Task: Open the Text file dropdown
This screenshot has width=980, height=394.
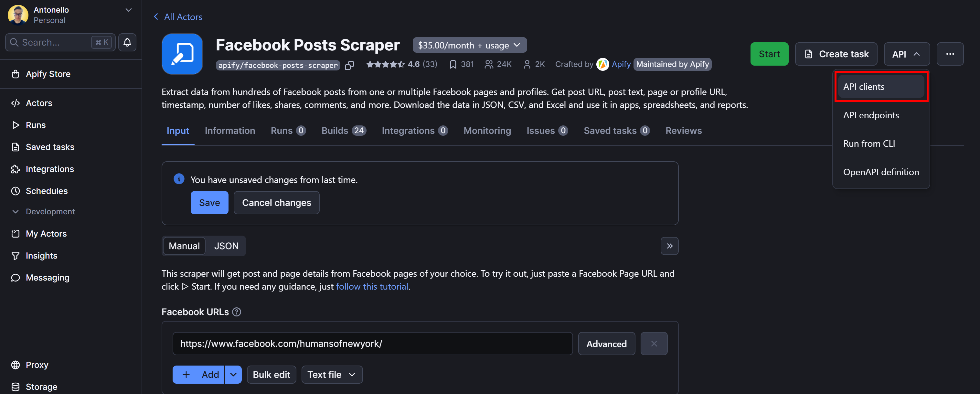Action: point(331,374)
